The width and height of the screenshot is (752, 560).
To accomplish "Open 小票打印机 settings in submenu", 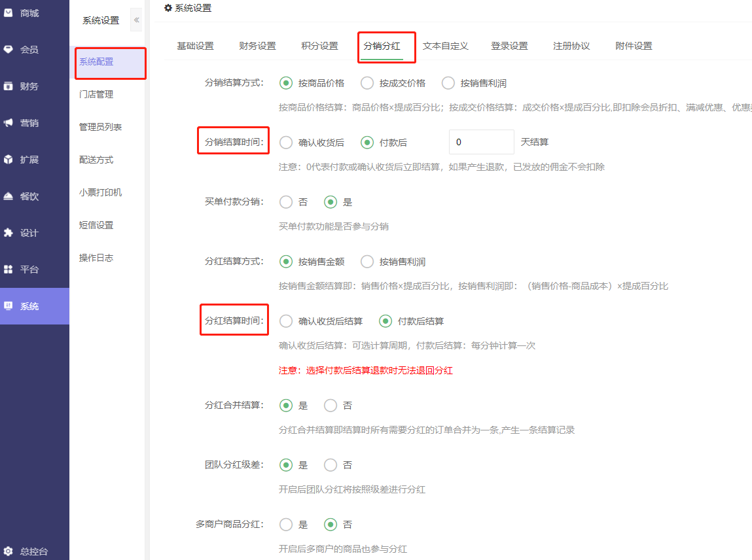I will 100,192.
